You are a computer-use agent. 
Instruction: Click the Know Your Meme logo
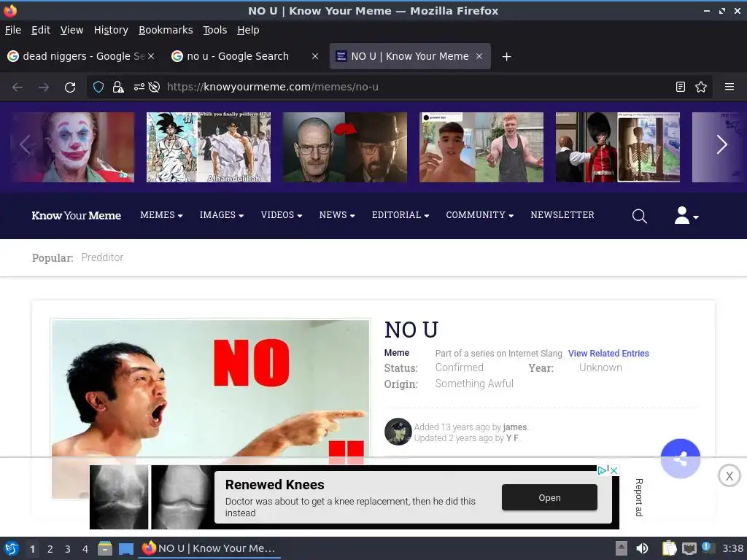76,215
